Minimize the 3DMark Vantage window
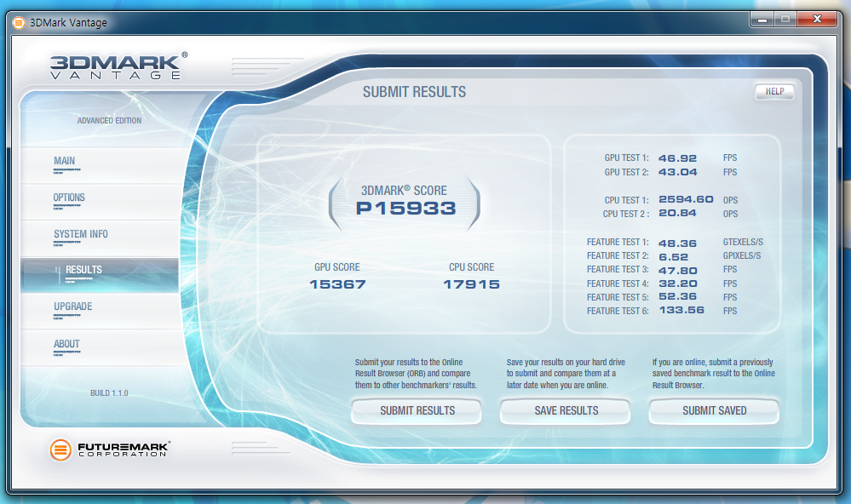This screenshot has width=851, height=504. (x=762, y=20)
